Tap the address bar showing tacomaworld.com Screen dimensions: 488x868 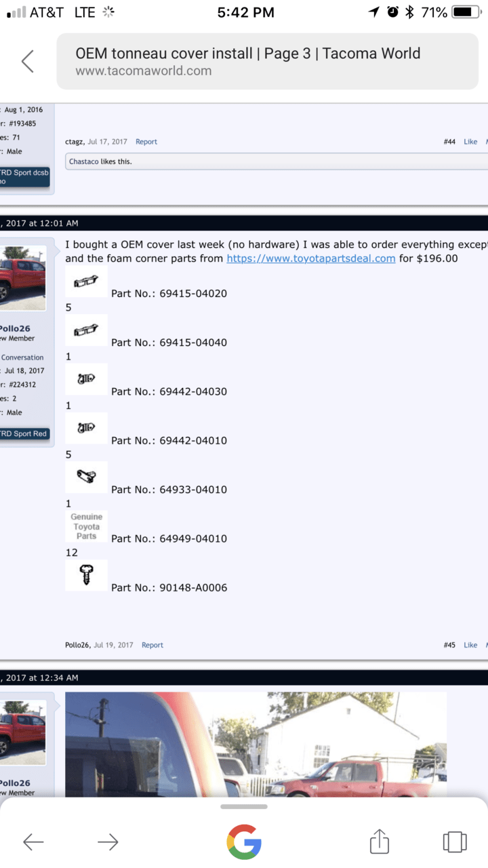pos(267,61)
